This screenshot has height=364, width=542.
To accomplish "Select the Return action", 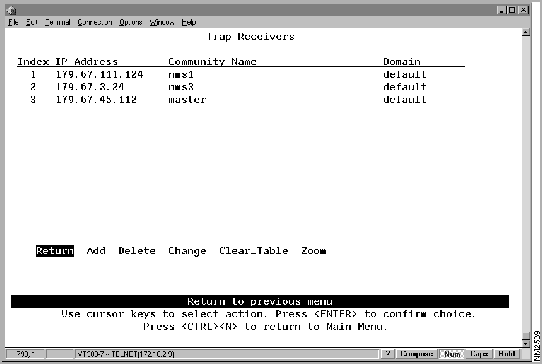I will tap(55, 251).
